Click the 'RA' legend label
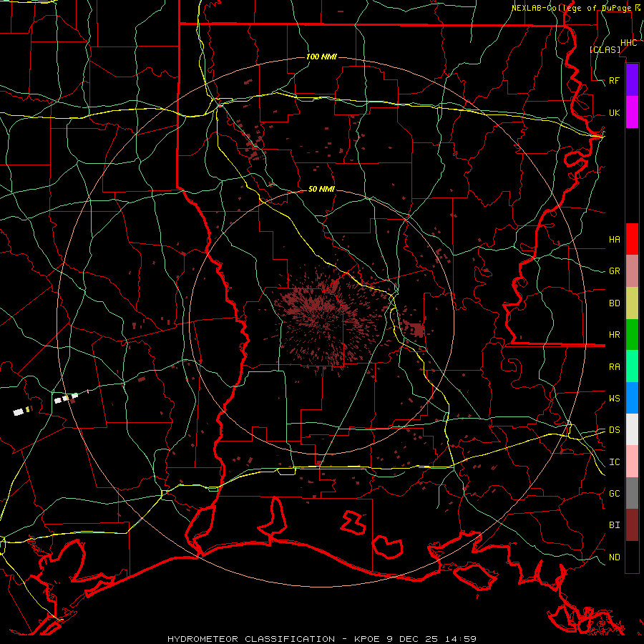The height and width of the screenshot is (644, 644). pyautogui.click(x=614, y=367)
